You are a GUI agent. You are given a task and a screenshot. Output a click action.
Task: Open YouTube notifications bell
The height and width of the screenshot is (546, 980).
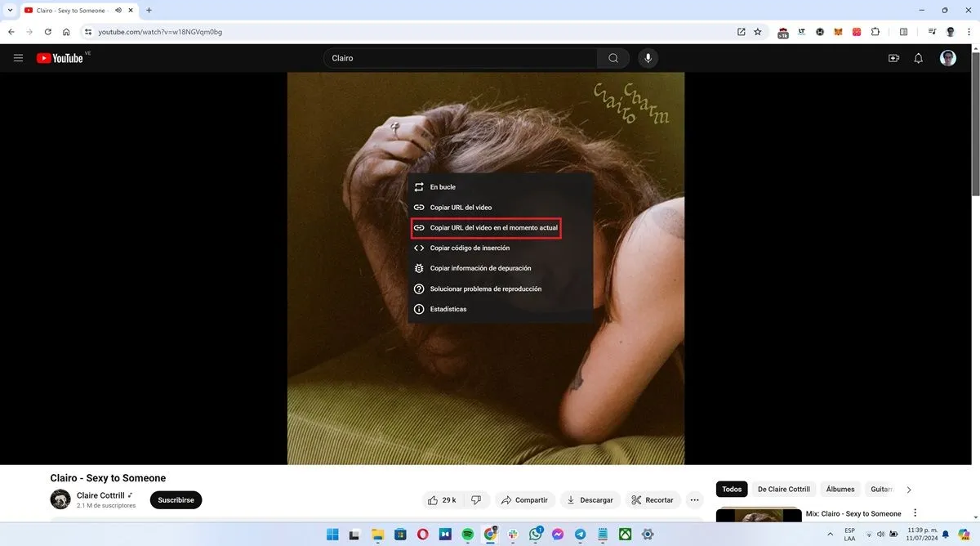coord(918,58)
